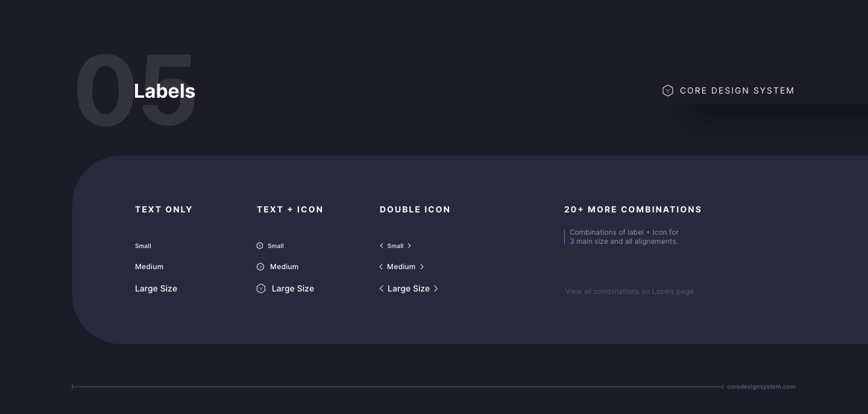Click Small text in Text + Icon column
This screenshot has height=414, width=868.
click(275, 246)
